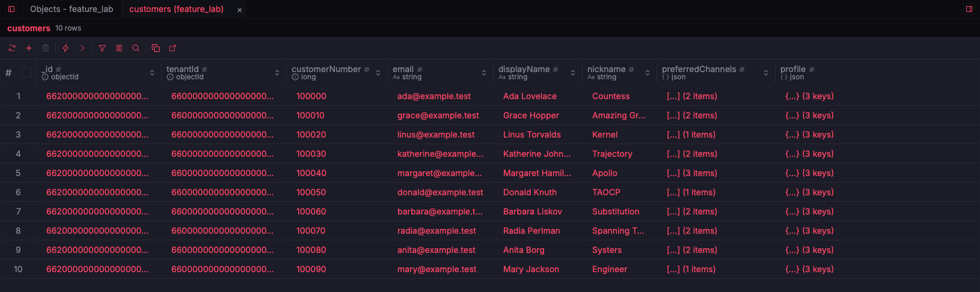Select row number 7
The image size is (980, 292).
(18, 211)
